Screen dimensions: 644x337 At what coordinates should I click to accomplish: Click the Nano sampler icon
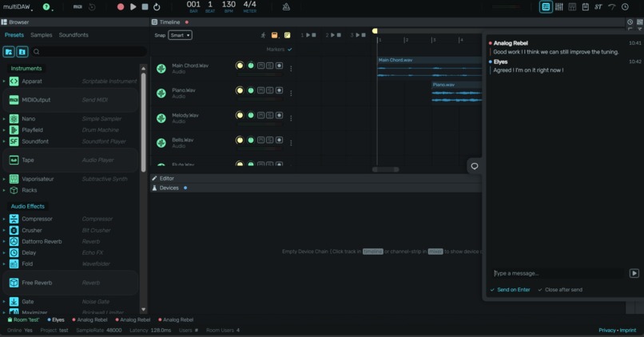coord(14,119)
